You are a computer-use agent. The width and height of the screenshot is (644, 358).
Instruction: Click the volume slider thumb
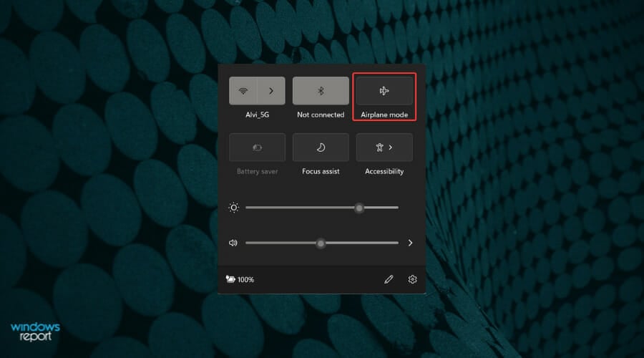[x=321, y=243]
